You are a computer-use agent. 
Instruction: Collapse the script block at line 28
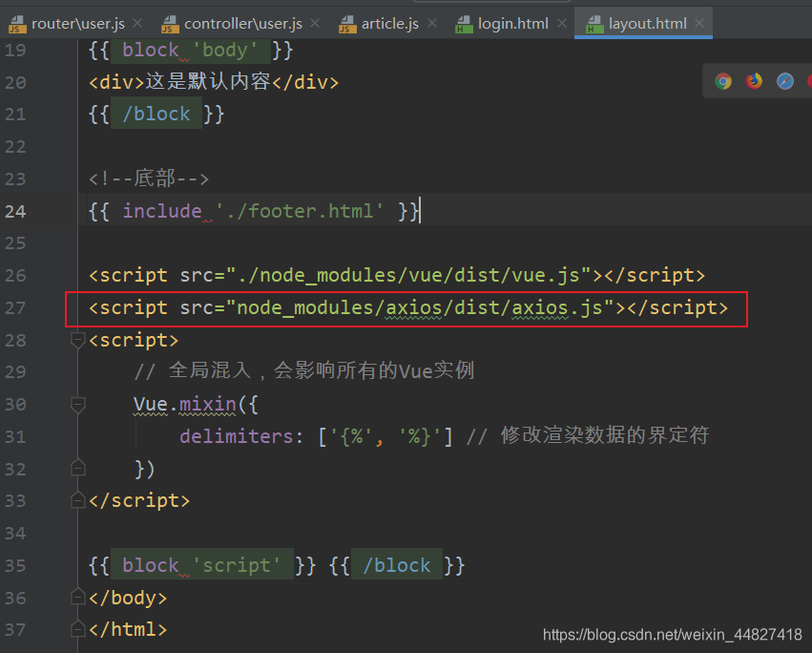(x=77, y=341)
